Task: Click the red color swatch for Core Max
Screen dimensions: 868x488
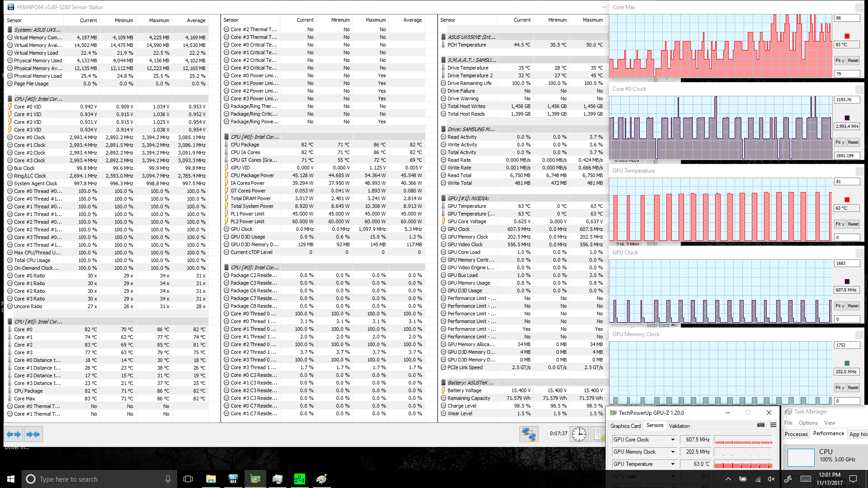Action: (x=847, y=36)
